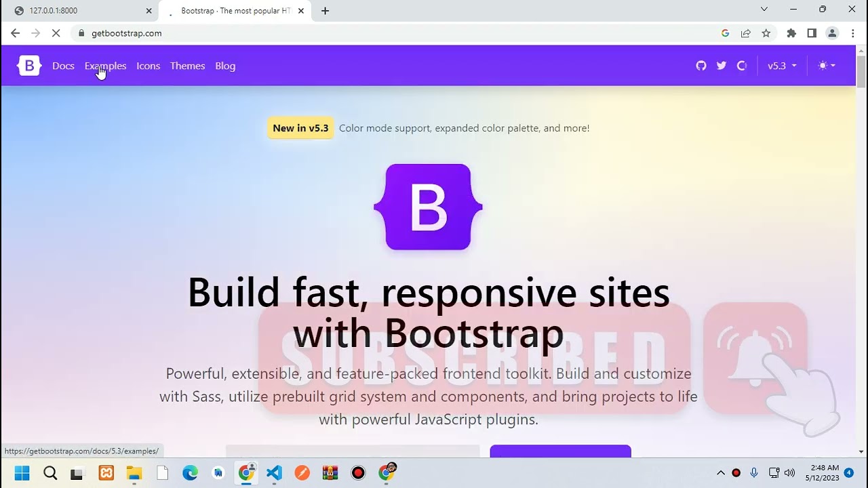Click the Google icon in address bar
This screenshot has width=868, height=488.
pyautogui.click(x=725, y=33)
